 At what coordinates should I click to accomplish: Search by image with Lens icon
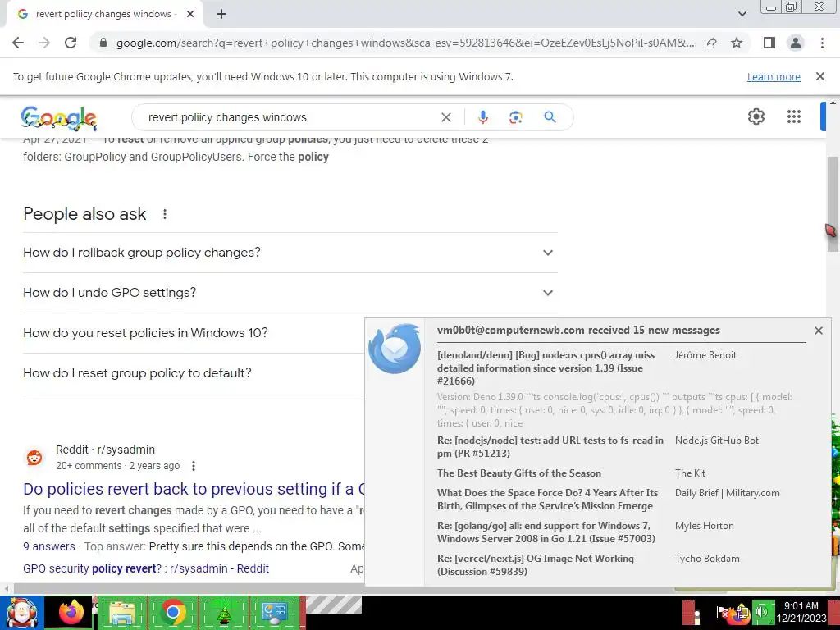pos(515,117)
